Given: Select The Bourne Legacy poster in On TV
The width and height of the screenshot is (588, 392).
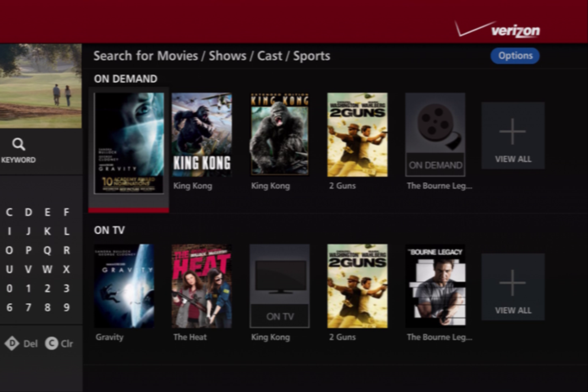Looking at the screenshot, I should pyautogui.click(x=435, y=286).
